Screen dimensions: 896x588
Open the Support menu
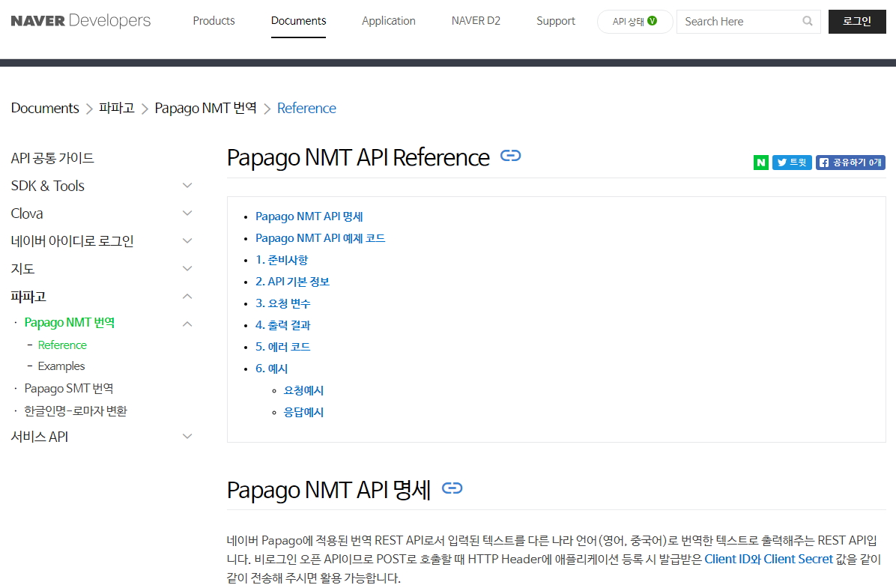coord(555,21)
